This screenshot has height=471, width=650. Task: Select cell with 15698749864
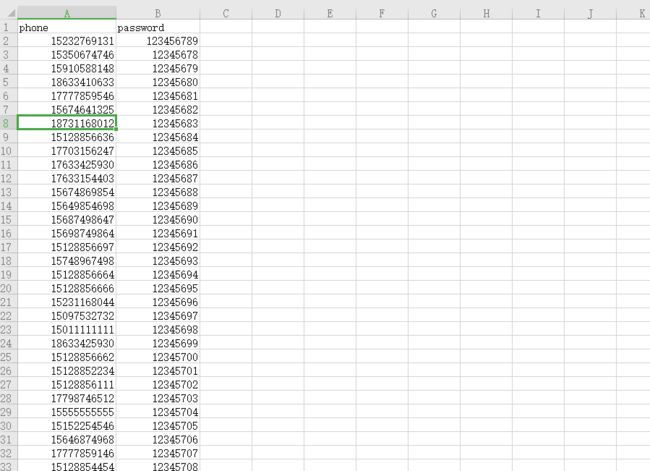(x=67, y=233)
